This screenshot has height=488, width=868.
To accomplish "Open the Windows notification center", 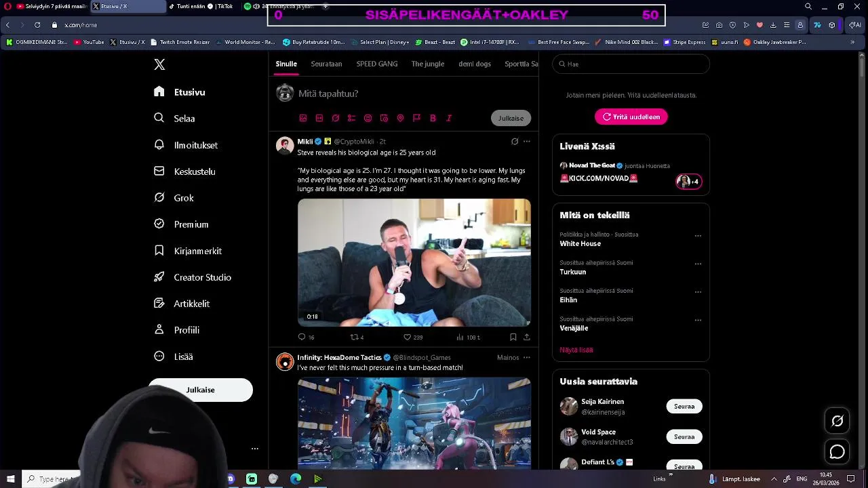I will point(851,479).
